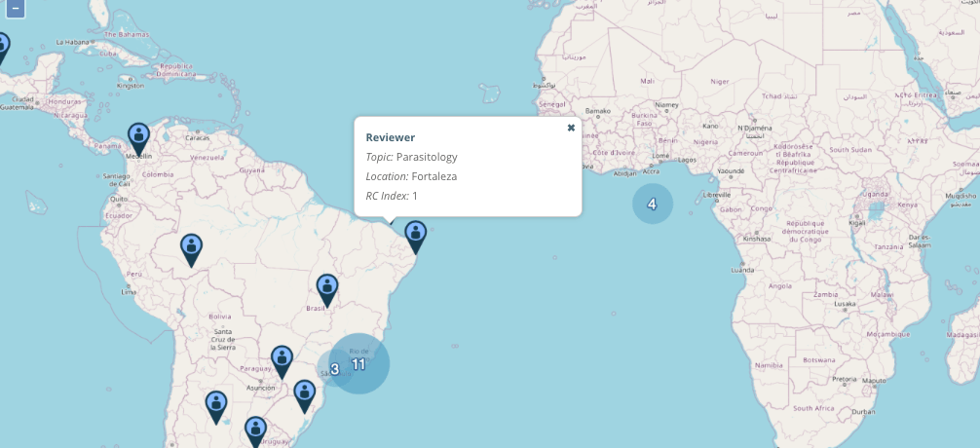Click the partial reviewer marker near Guatemala
The image size is (980, 448).
[3, 50]
